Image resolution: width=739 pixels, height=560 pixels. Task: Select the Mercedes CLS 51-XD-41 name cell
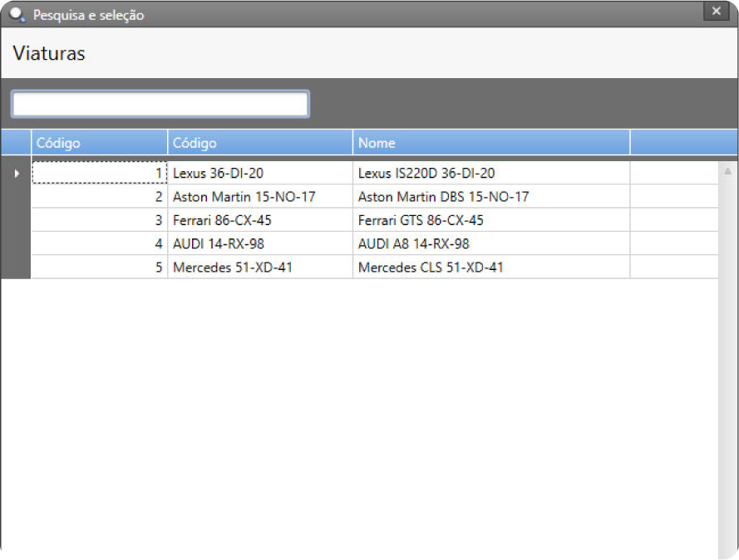pyautogui.click(x=490, y=267)
